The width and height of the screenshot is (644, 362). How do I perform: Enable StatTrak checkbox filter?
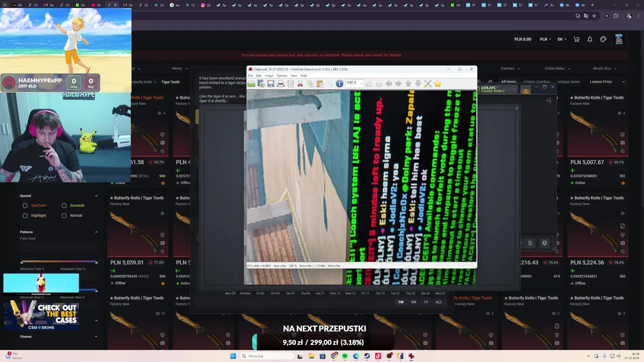(25, 206)
